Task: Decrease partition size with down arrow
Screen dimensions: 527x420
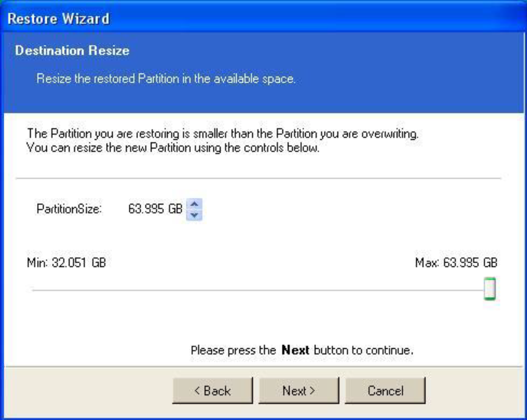Action: click(x=194, y=215)
